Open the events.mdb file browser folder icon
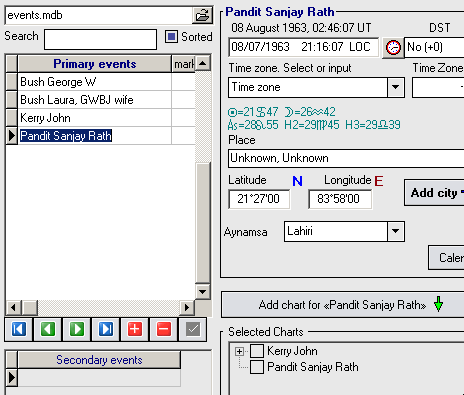The width and height of the screenshot is (464, 395). pos(202,15)
